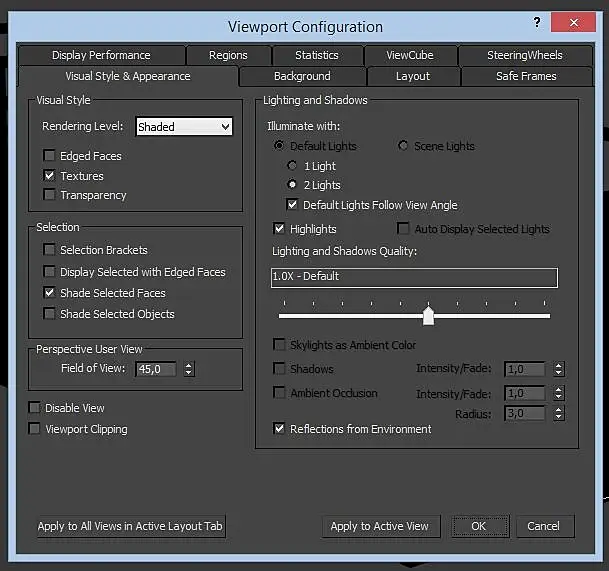Click the help question mark icon
The height and width of the screenshot is (571, 609).
click(x=539, y=22)
